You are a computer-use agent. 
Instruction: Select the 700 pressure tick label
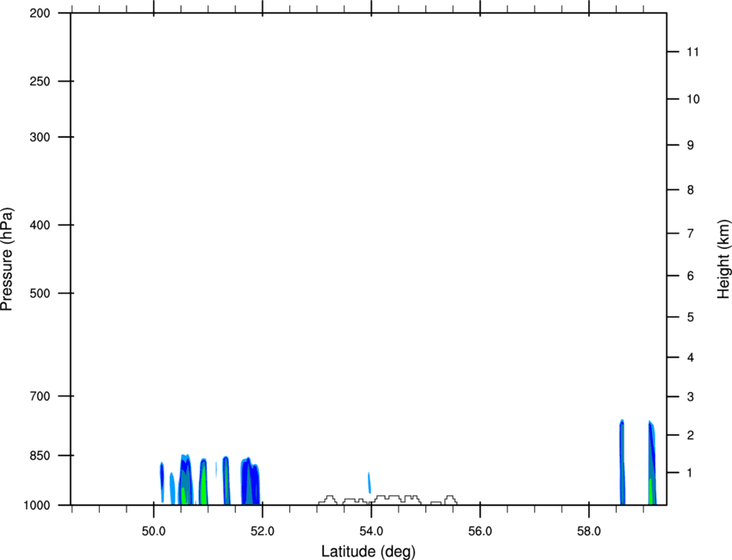[x=40, y=396]
